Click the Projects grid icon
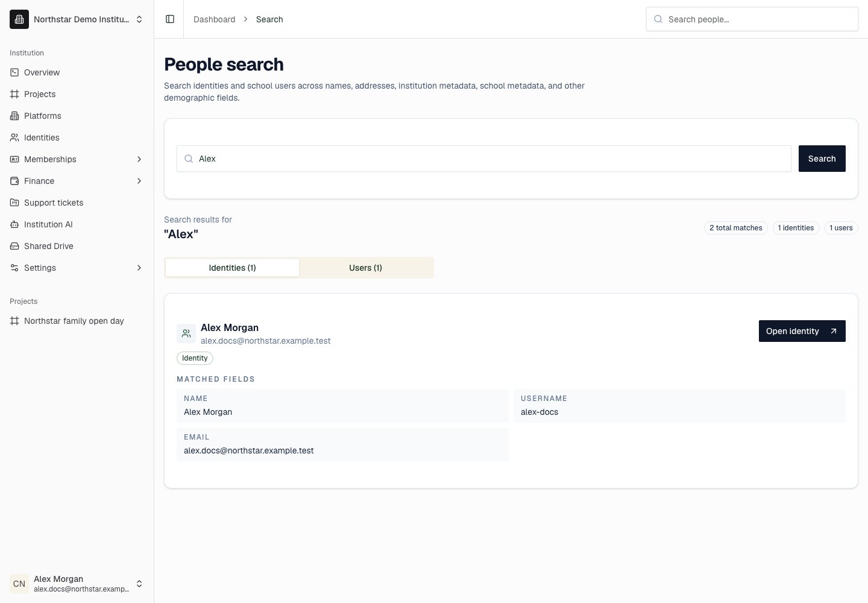This screenshot has height=603, width=868. pyautogui.click(x=14, y=94)
